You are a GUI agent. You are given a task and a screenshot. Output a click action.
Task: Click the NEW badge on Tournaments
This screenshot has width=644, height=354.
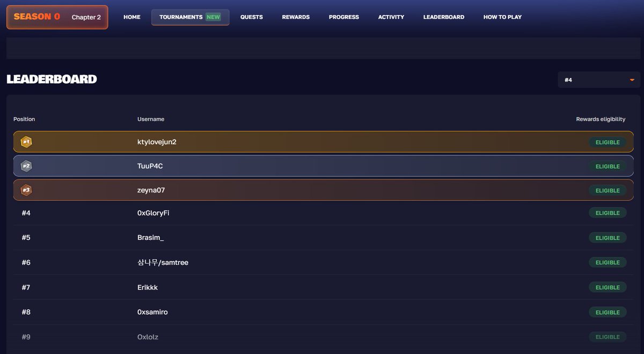[x=214, y=17]
